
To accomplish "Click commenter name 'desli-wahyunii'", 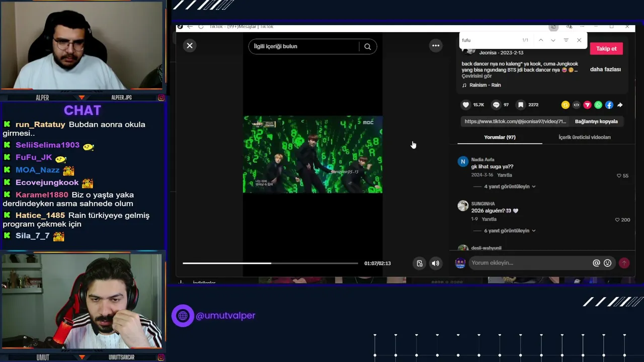I will point(486,248).
